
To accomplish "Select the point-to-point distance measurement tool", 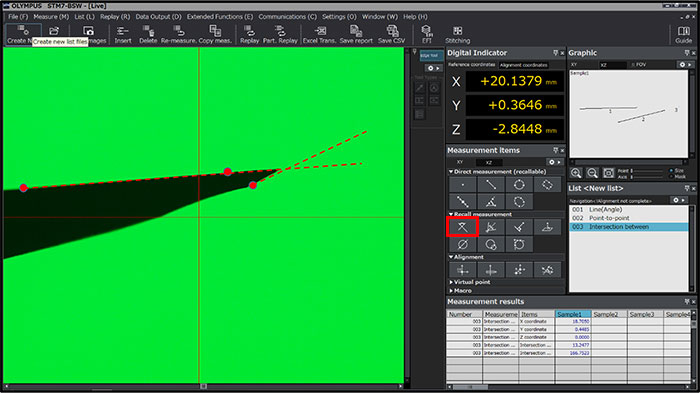I will [462, 201].
